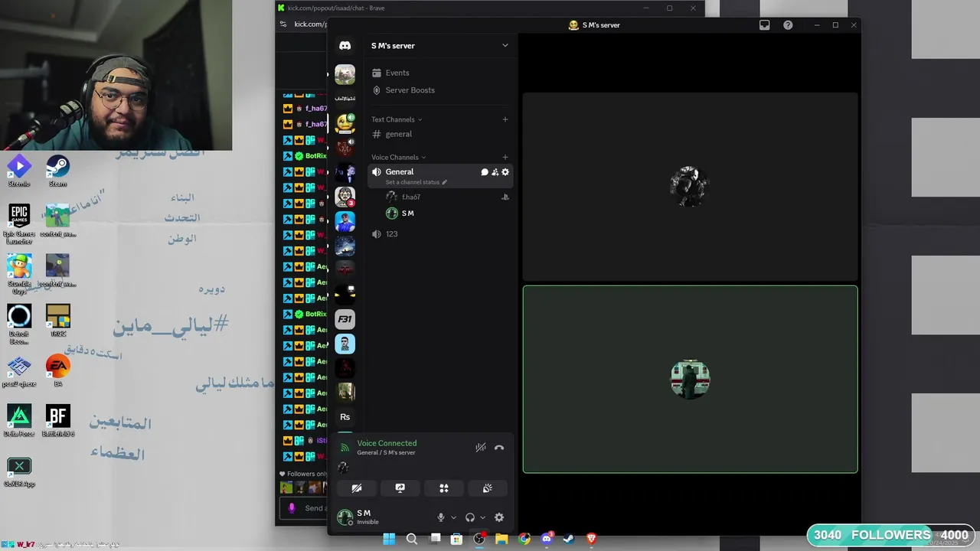Open Discord direct messages home icon
The height and width of the screenshot is (551, 980).
pyautogui.click(x=345, y=46)
